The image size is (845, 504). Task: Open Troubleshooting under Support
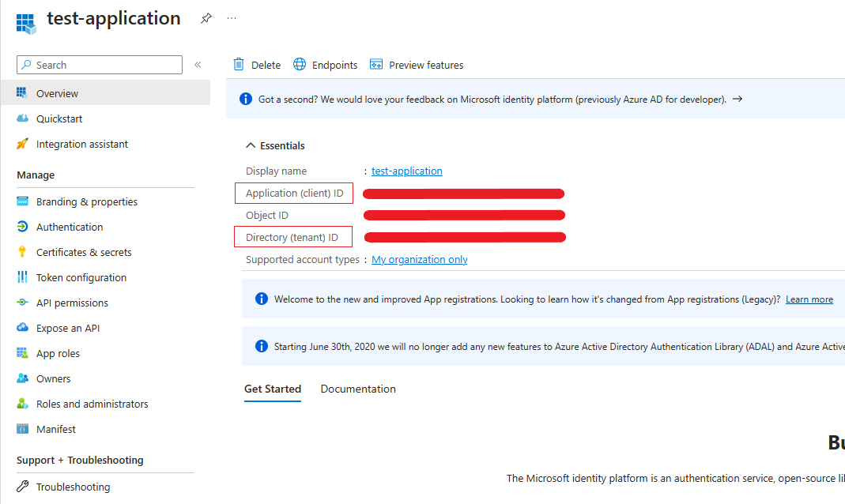pos(74,487)
